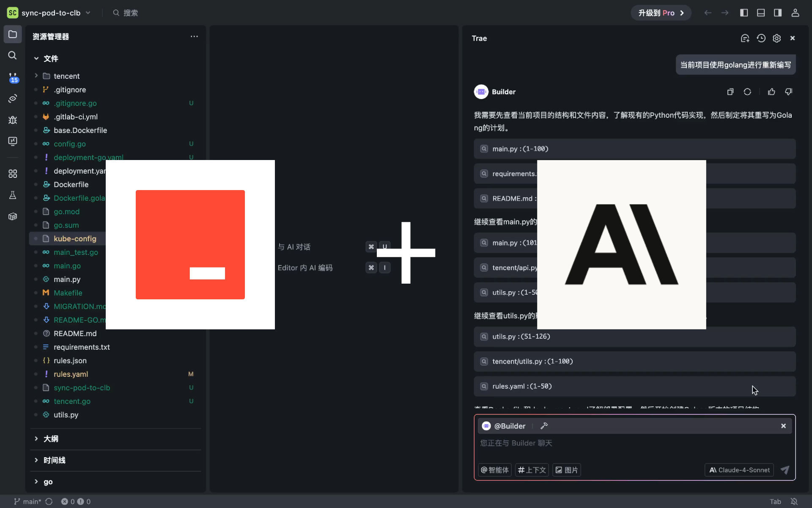Start a new chat in Trae panel
The height and width of the screenshot is (508, 812).
click(x=745, y=38)
